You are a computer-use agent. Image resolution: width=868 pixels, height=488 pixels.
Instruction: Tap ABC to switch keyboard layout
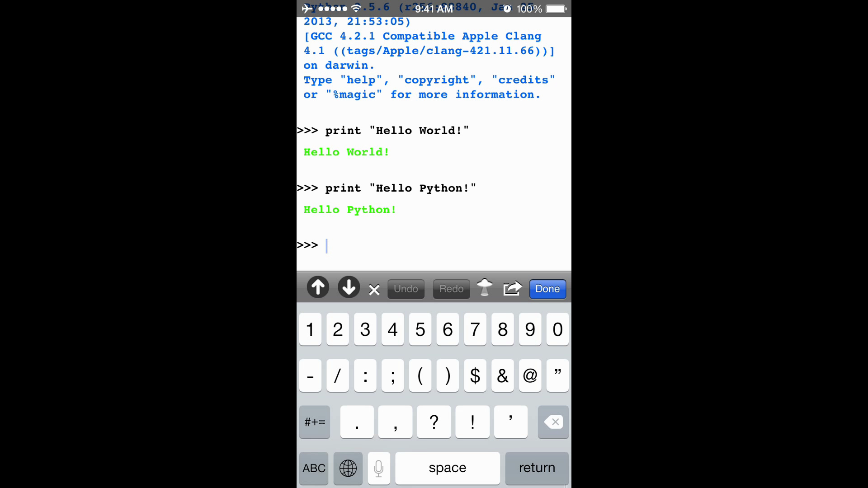point(314,468)
